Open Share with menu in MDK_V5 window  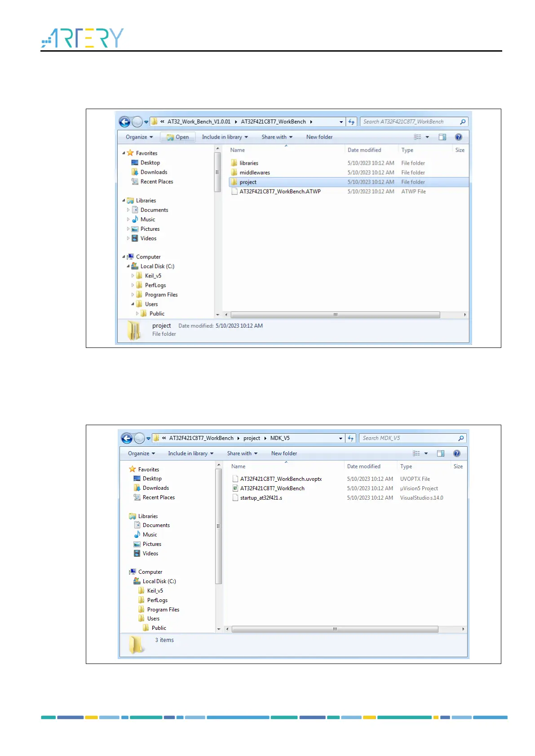(x=242, y=453)
